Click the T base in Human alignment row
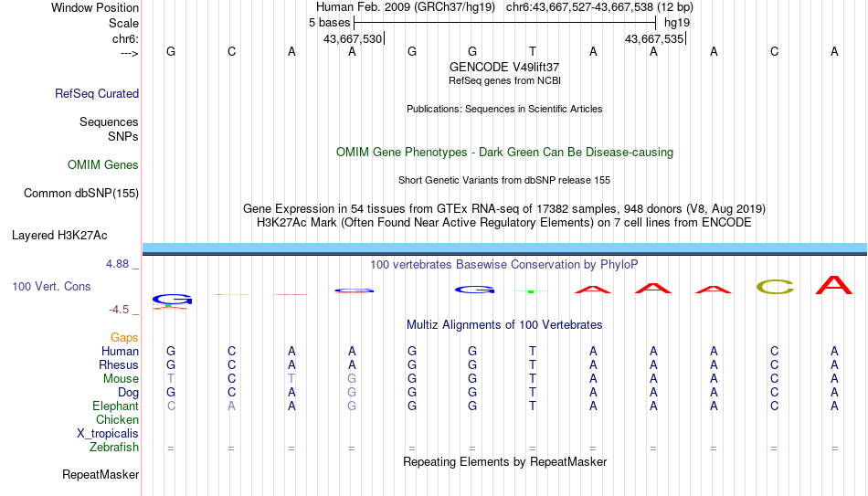This screenshot has width=868, height=496. [533, 351]
